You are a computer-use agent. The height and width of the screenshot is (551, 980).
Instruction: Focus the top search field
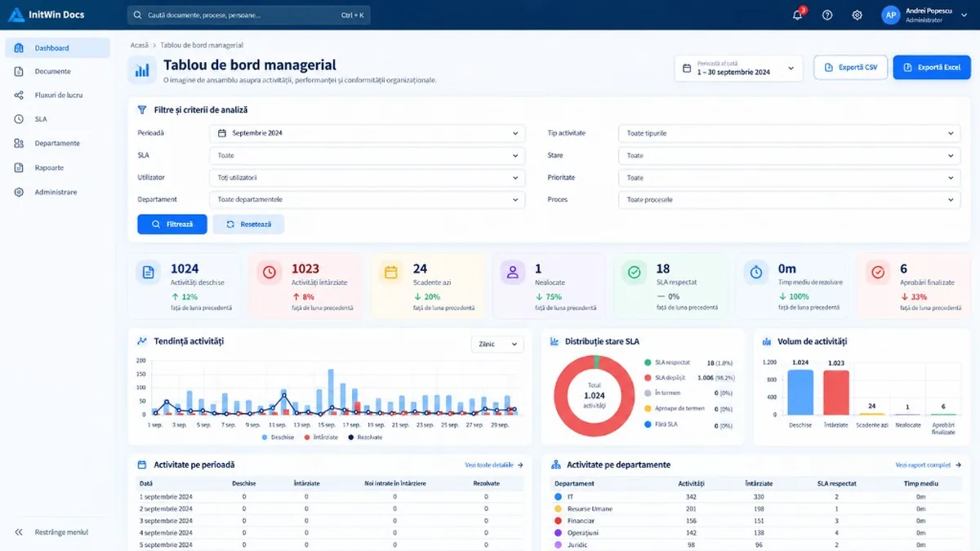coord(249,15)
